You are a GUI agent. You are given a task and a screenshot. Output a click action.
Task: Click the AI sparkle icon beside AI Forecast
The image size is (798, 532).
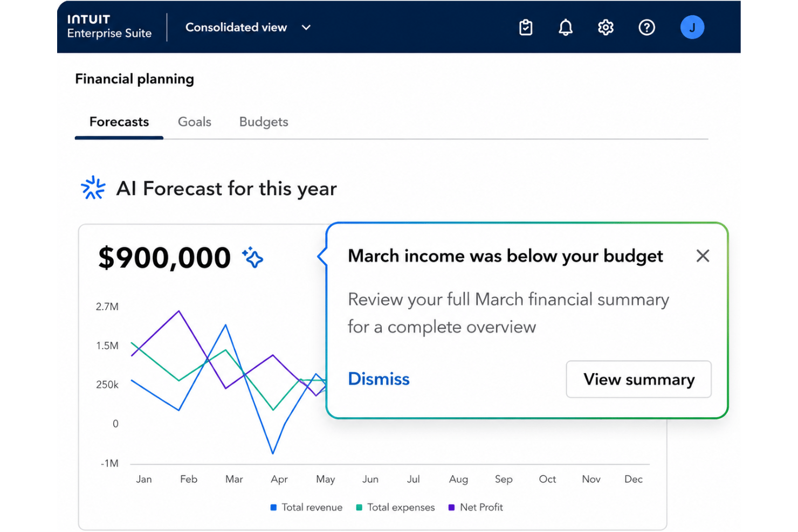(x=93, y=188)
